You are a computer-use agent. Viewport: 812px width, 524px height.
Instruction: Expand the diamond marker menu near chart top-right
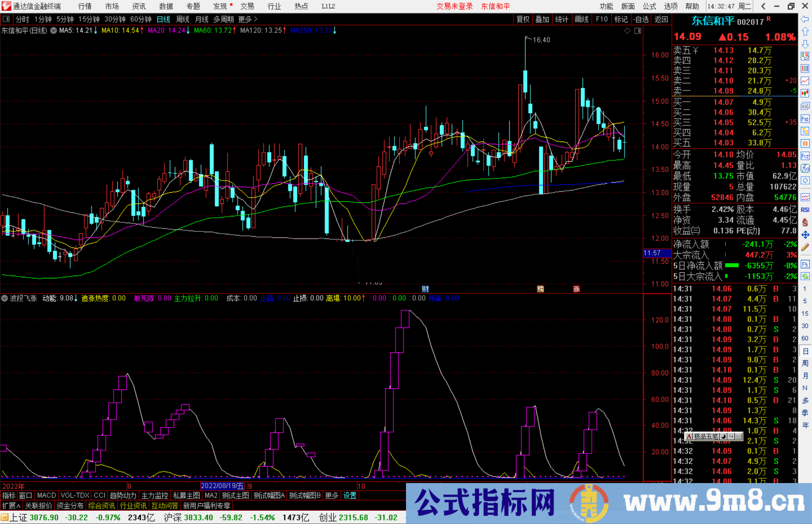(627, 31)
